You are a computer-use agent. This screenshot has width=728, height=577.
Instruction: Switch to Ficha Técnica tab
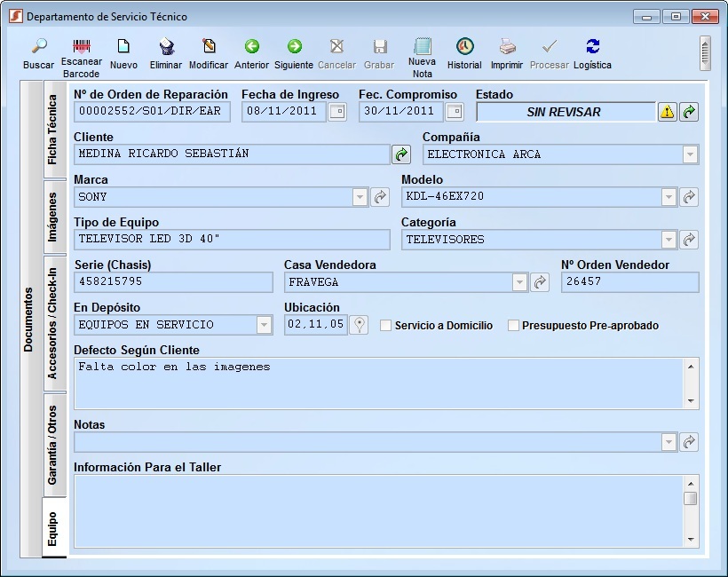pos(53,130)
